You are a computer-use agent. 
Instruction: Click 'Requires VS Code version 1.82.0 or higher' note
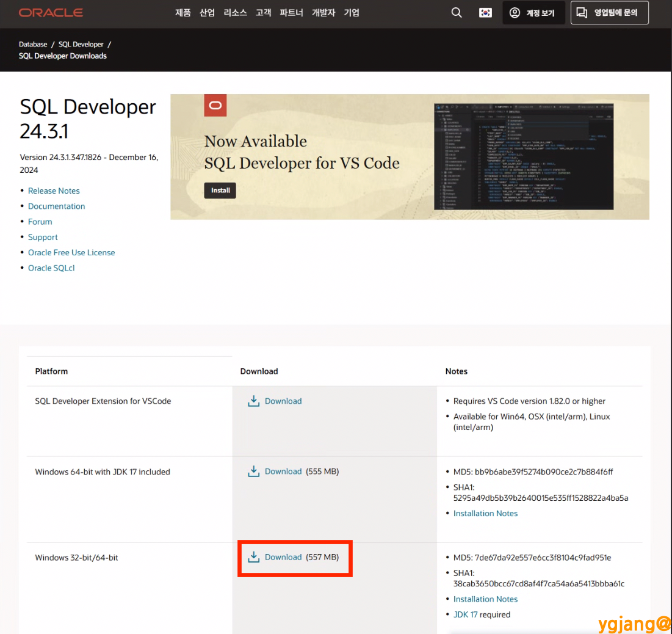pos(529,401)
